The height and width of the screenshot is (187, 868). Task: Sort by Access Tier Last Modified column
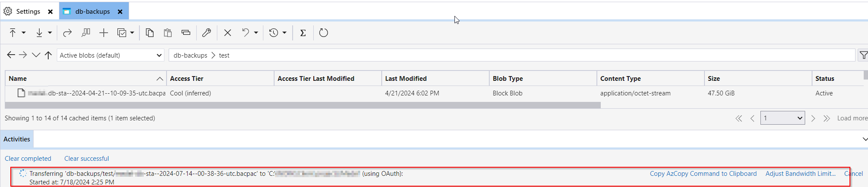click(x=328, y=78)
